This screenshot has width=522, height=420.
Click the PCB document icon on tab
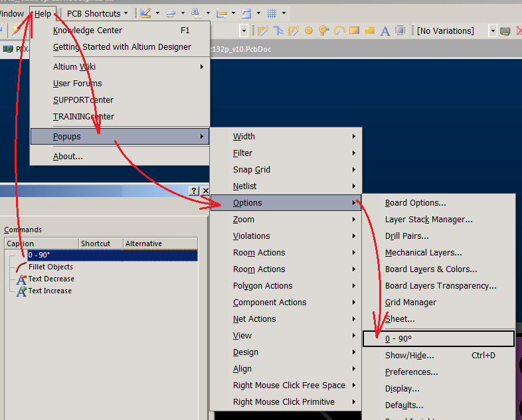pyautogui.click(x=8, y=49)
